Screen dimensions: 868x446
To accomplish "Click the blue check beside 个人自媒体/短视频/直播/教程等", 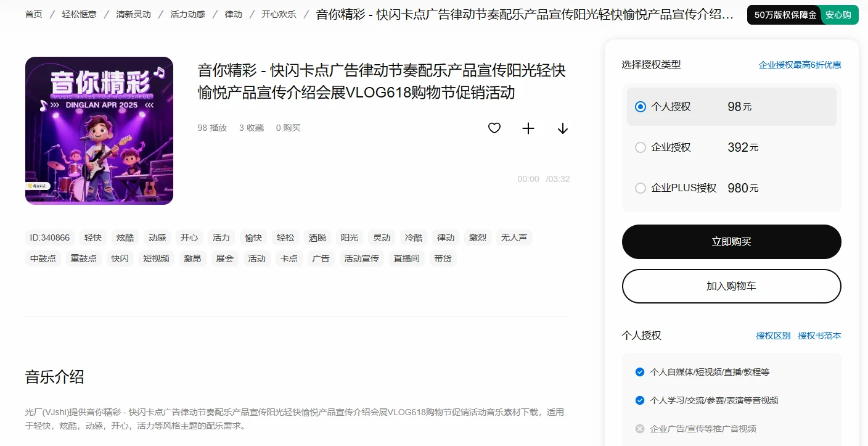I will click(640, 372).
